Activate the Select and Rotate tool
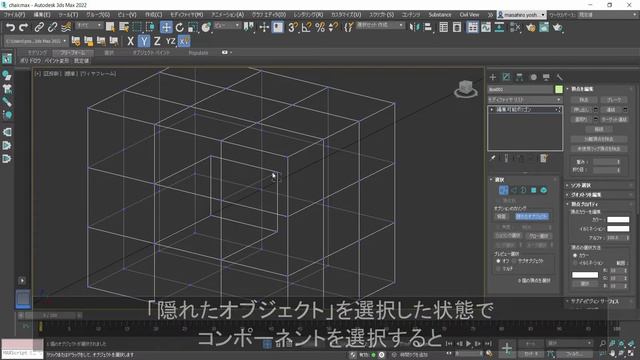Image resolution: width=640 pixels, height=360 pixels. 180,27
